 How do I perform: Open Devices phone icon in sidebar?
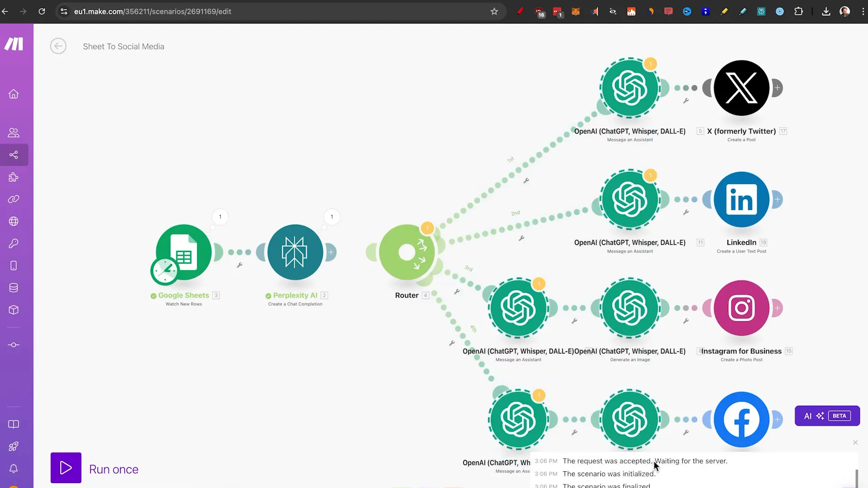click(14, 266)
